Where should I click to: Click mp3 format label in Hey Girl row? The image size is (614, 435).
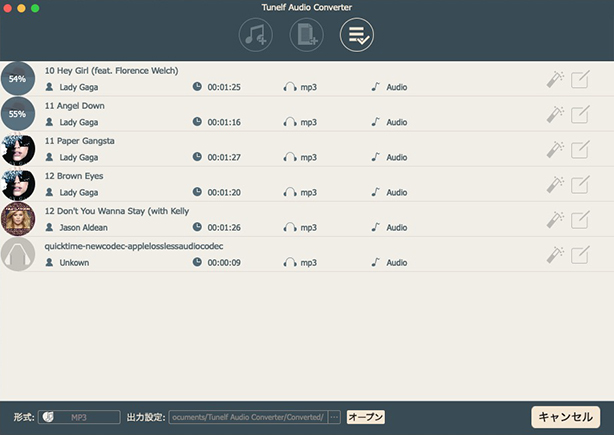[x=309, y=87]
